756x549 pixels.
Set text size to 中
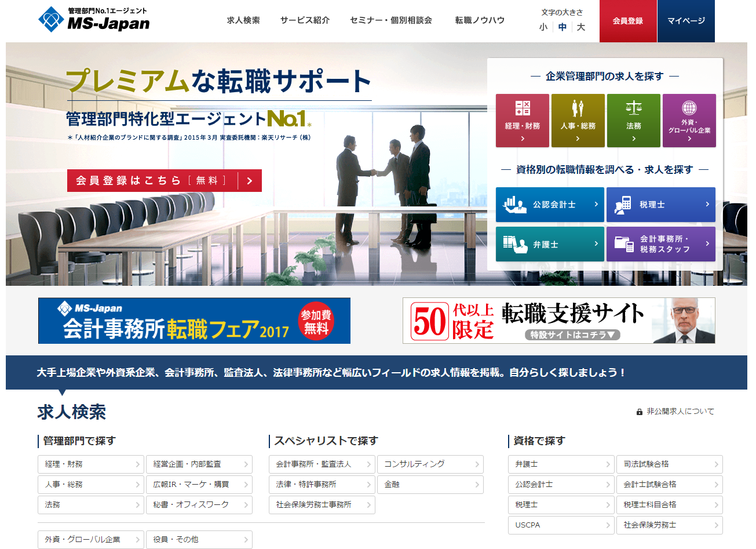click(563, 27)
